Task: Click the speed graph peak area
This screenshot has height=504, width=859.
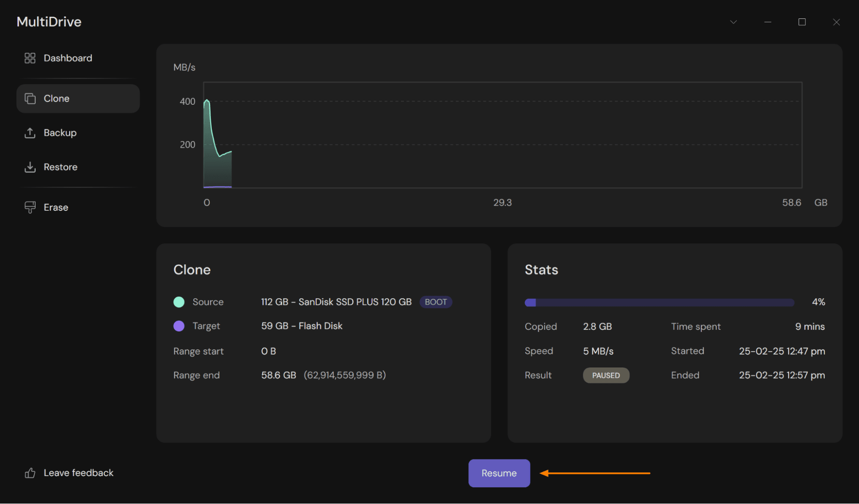Action: pyautogui.click(x=207, y=102)
